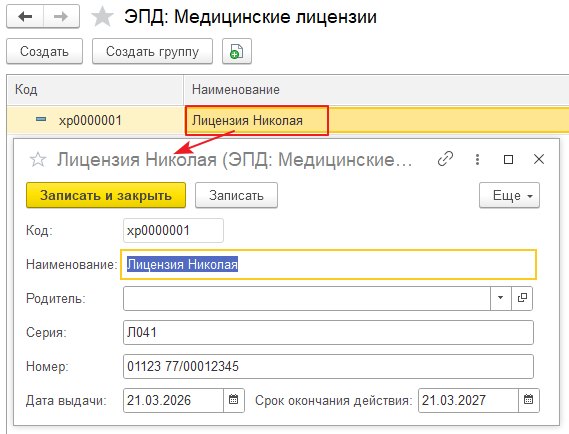Click inside the Родитель input field
Screen dimensions: 569x434
(307, 298)
